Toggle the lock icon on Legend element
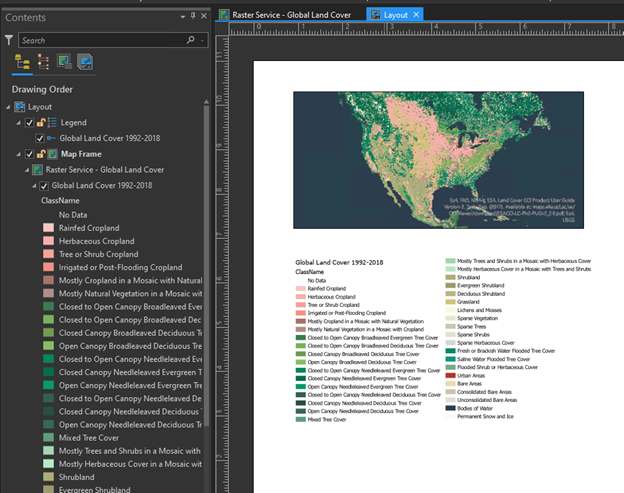 pyautogui.click(x=39, y=122)
